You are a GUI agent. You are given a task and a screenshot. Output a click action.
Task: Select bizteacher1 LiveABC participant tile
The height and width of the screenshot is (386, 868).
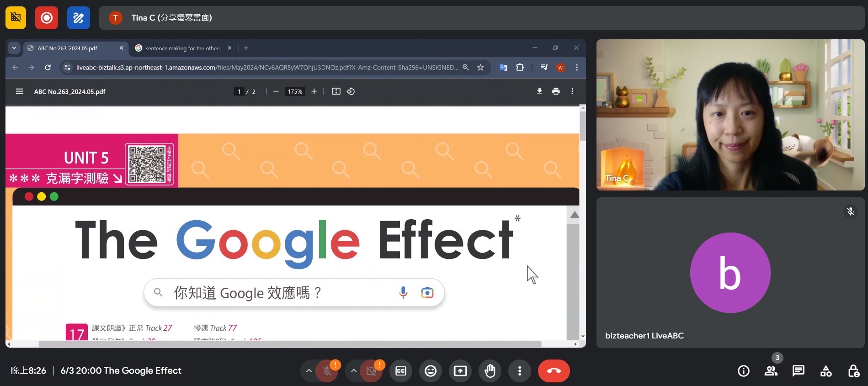click(730, 273)
